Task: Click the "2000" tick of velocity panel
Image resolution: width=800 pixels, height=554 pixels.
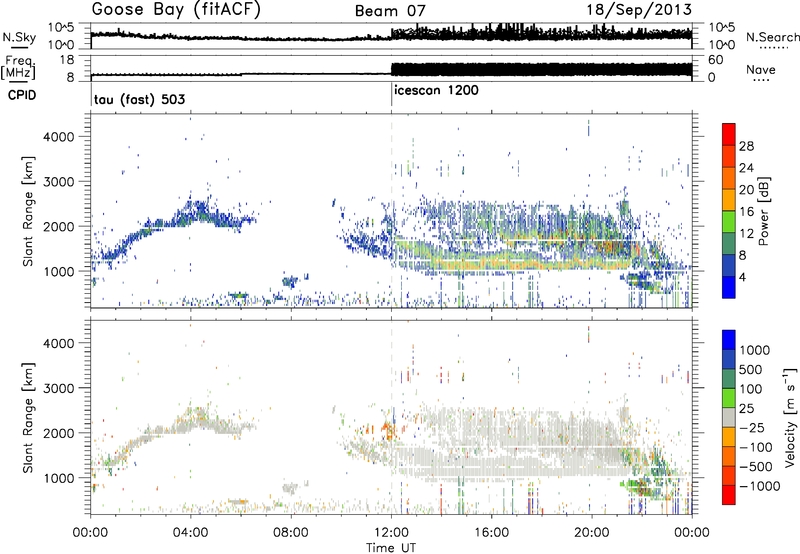Action: tap(59, 433)
